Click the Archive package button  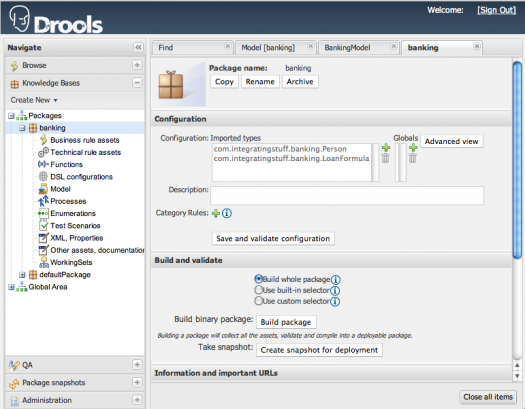(300, 82)
